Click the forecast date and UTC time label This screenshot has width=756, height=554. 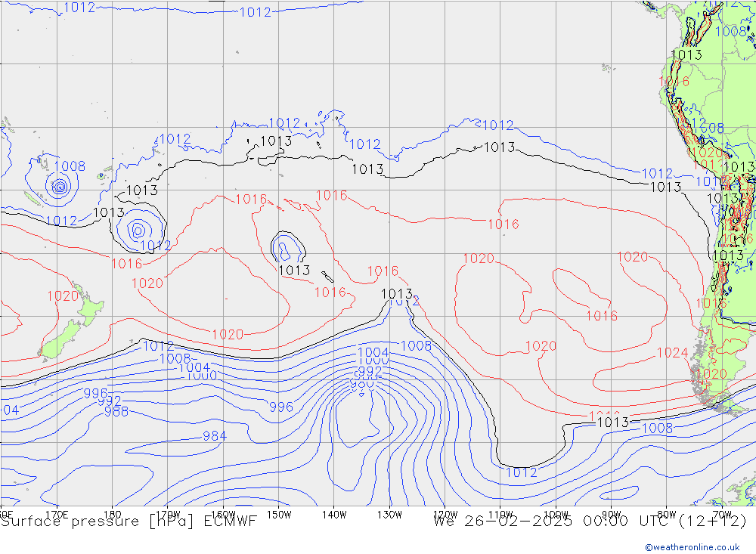pyautogui.click(x=590, y=522)
